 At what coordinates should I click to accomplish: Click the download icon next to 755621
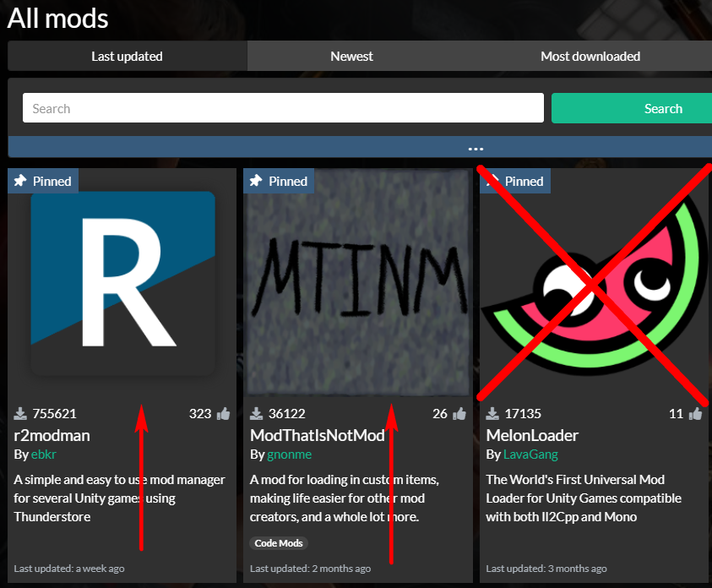20,414
